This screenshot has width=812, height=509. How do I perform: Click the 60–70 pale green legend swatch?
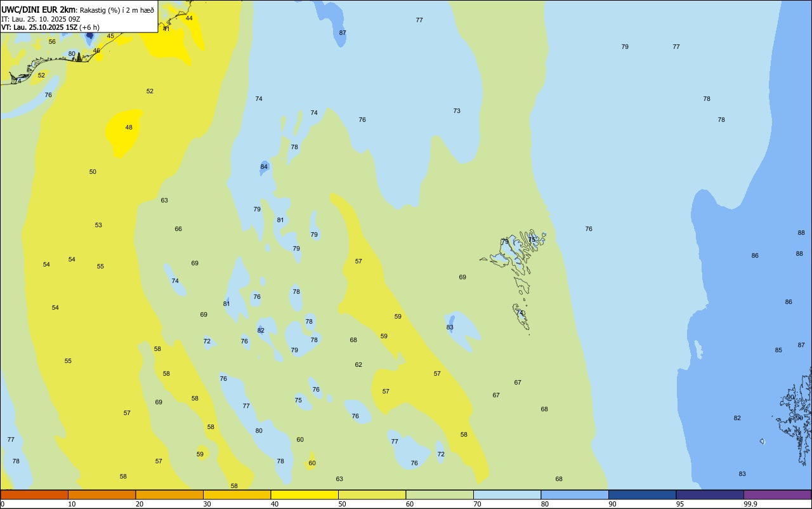tap(440, 494)
